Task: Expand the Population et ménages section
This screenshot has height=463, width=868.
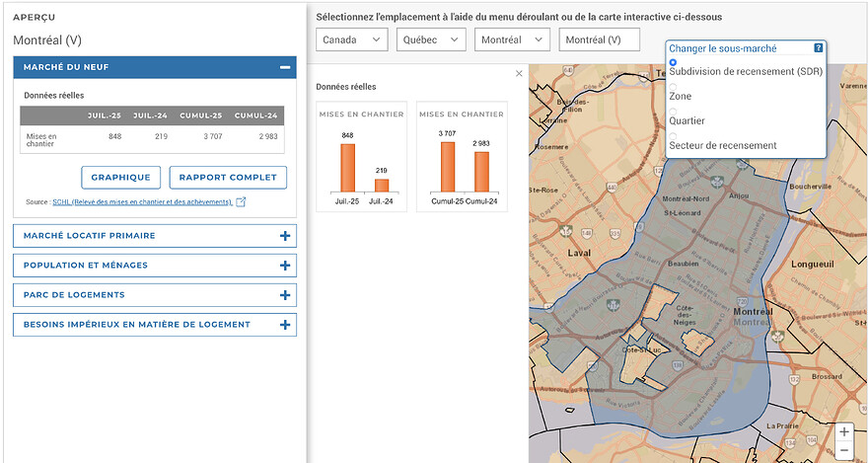Action: click(x=285, y=266)
